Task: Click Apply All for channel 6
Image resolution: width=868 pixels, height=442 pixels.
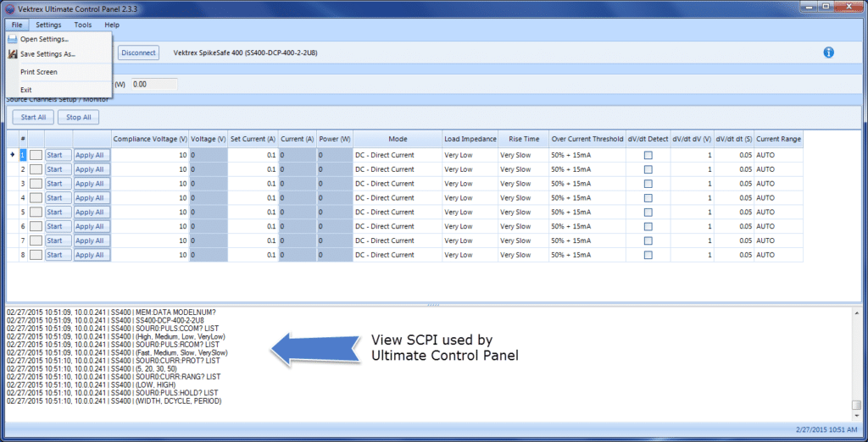Action: click(x=92, y=226)
